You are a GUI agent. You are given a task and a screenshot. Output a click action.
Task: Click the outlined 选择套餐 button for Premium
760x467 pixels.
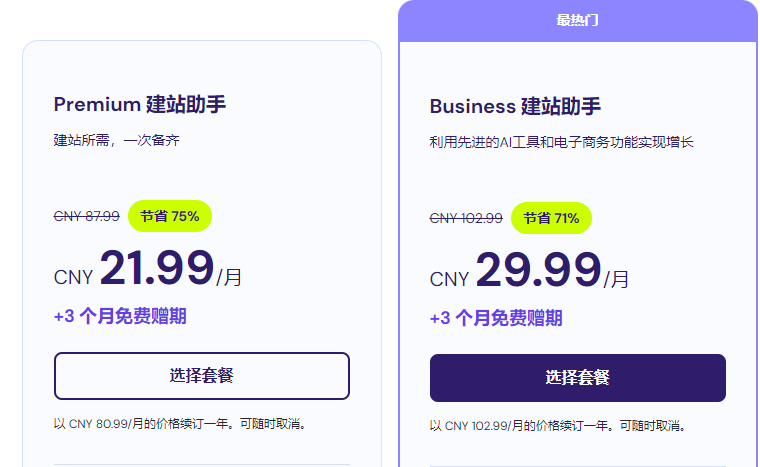point(201,376)
